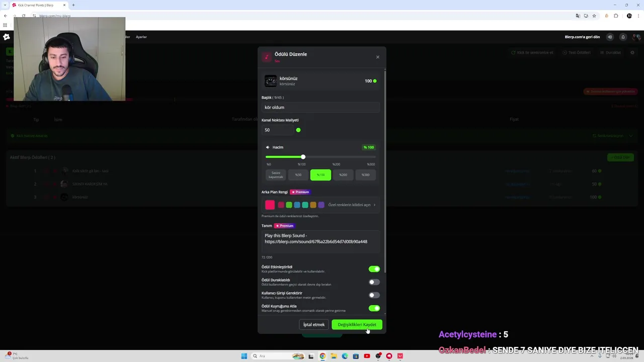This screenshot has height=362, width=644.
Task: Open Chrome three-dot menu
Action: click(x=638, y=16)
